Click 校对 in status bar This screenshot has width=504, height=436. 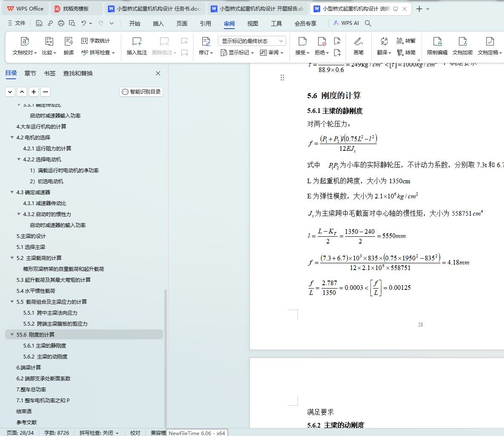point(135,433)
